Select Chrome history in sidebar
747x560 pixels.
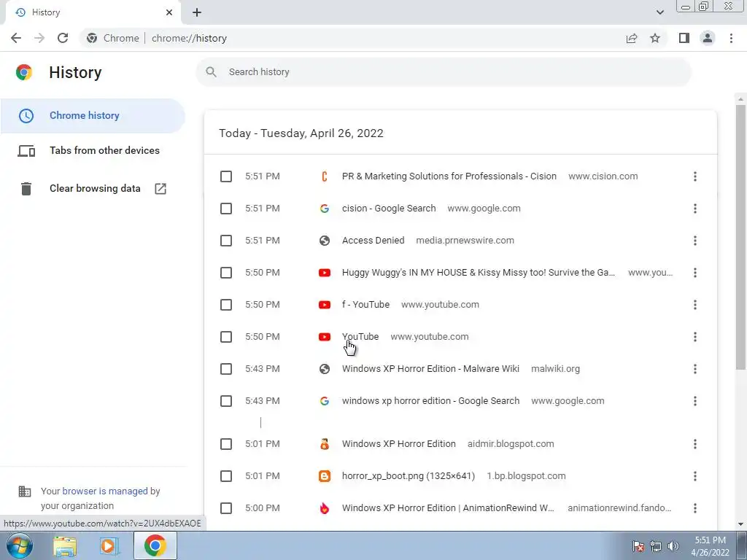(93, 116)
